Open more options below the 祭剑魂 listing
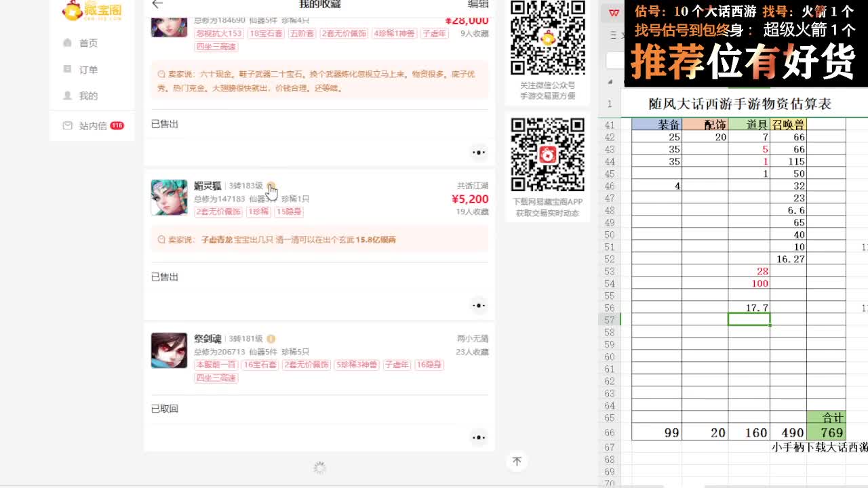The height and width of the screenshot is (488, 868). click(x=479, y=438)
